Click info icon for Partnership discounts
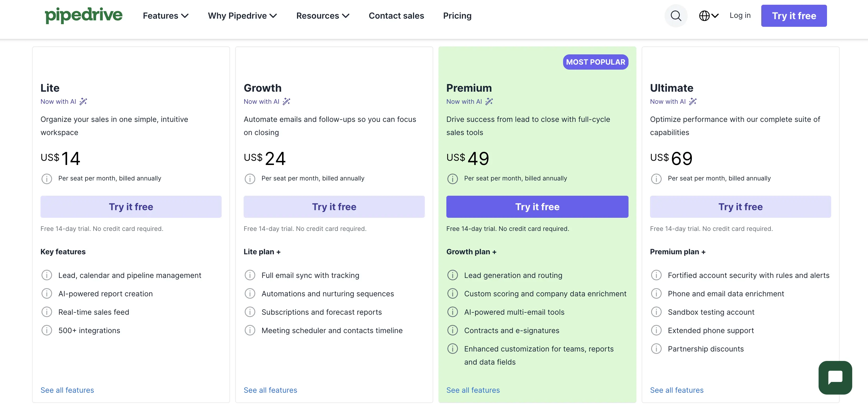This screenshot has width=868, height=414. coord(656,349)
